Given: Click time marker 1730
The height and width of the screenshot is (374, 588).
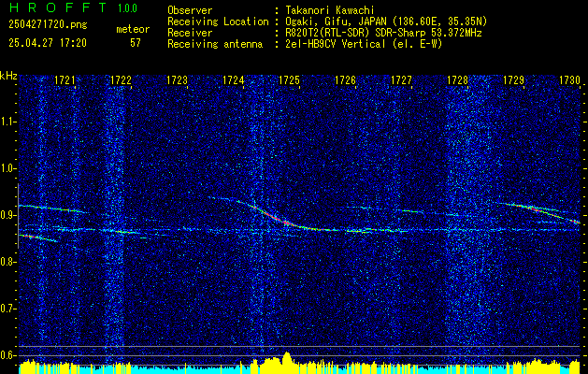Looking at the screenshot, I should click(569, 79).
